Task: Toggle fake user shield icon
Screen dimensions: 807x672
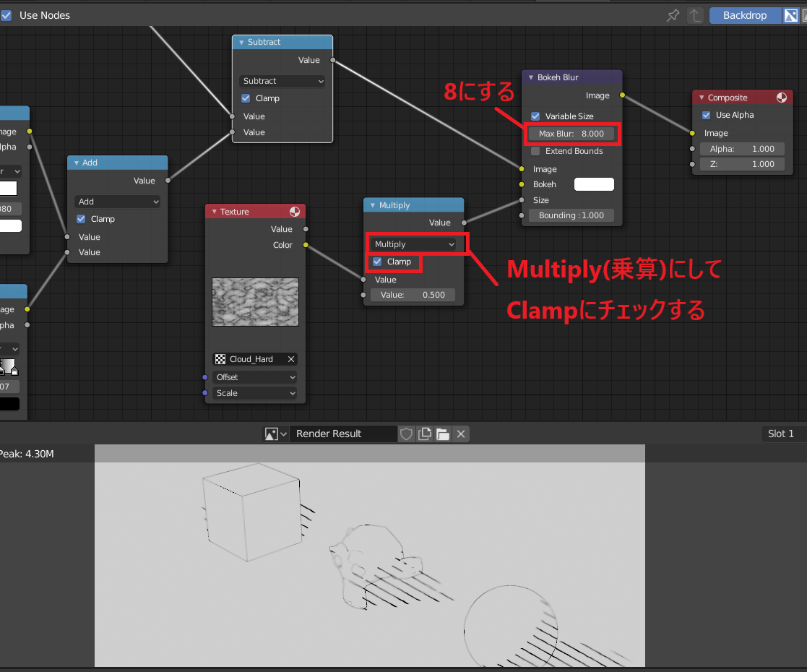Action: pos(406,434)
